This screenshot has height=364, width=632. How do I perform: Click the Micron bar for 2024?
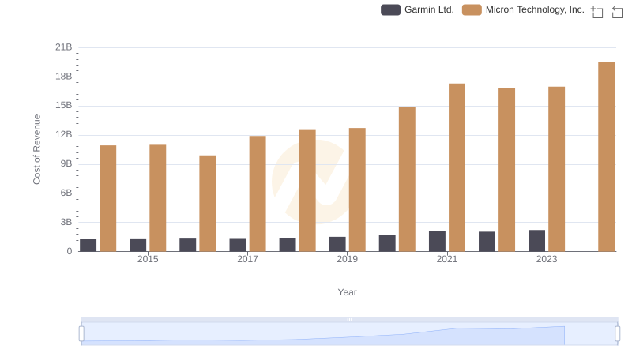606,156
